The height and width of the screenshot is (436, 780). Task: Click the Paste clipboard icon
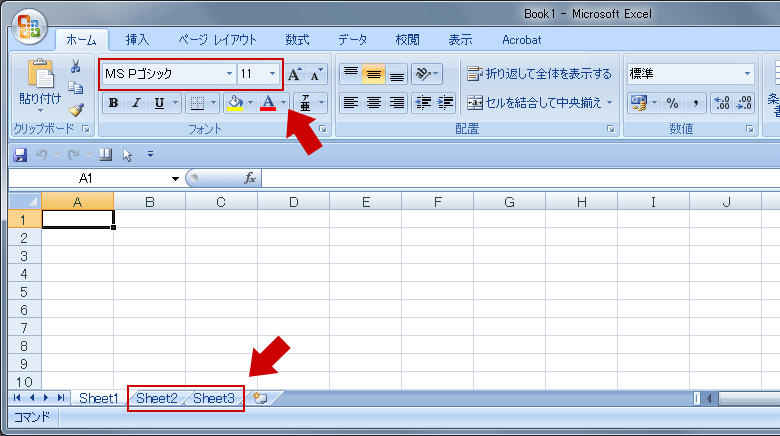pos(41,74)
